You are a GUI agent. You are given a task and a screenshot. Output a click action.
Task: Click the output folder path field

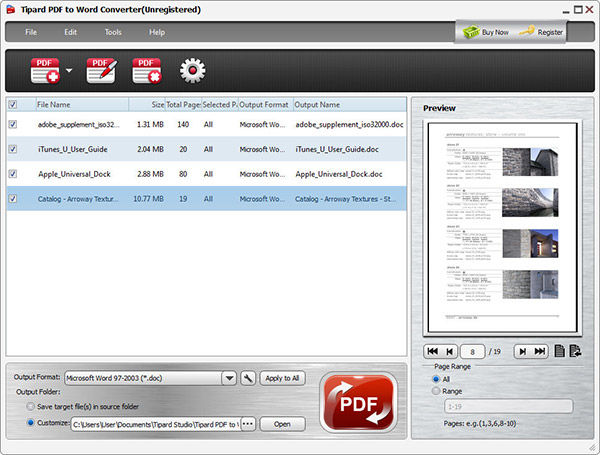pyautogui.click(x=156, y=424)
